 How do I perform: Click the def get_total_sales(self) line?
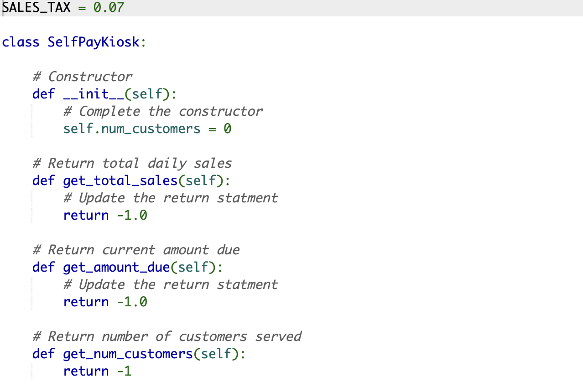131,181
